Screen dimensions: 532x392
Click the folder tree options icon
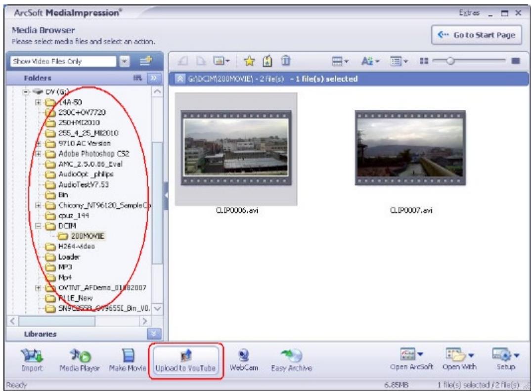point(137,78)
